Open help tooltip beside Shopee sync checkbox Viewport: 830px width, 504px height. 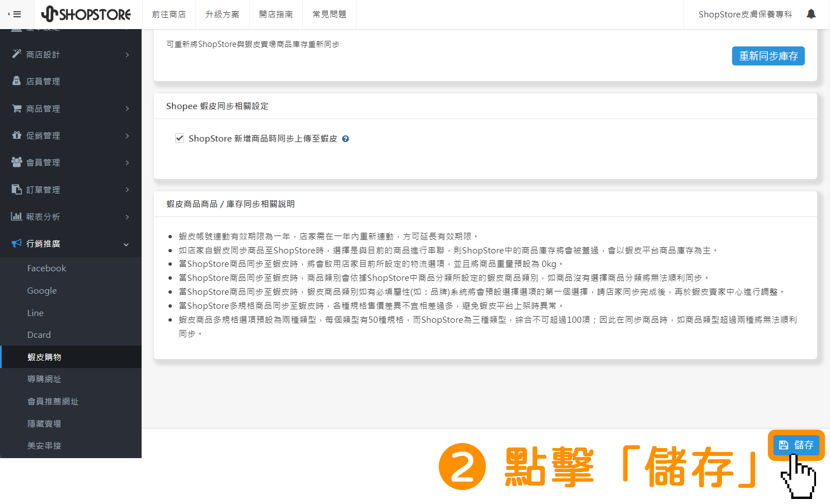[345, 139]
